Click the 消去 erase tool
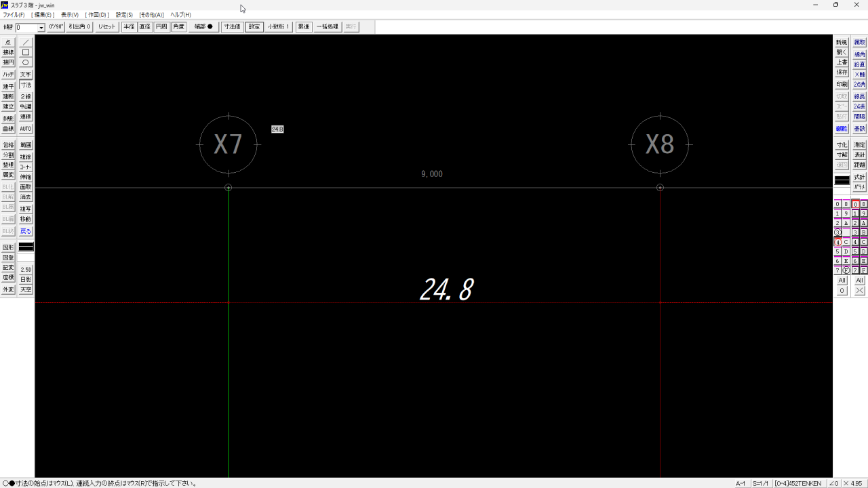 point(26,197)
